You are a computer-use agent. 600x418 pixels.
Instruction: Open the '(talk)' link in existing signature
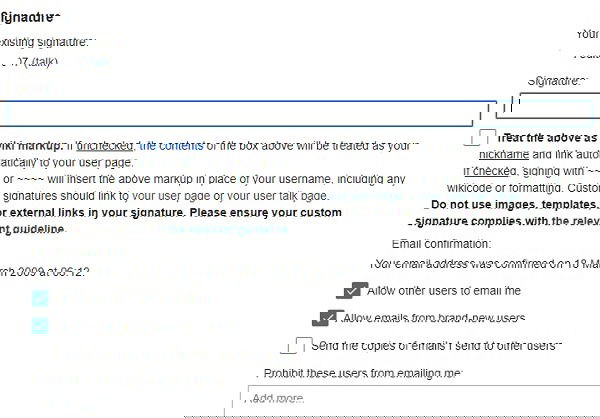(x=43, y=62)
